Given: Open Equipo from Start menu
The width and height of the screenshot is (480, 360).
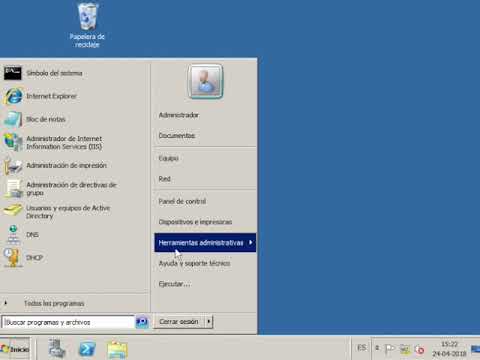Looking at the screenshot, I should (x=168, y=158).
